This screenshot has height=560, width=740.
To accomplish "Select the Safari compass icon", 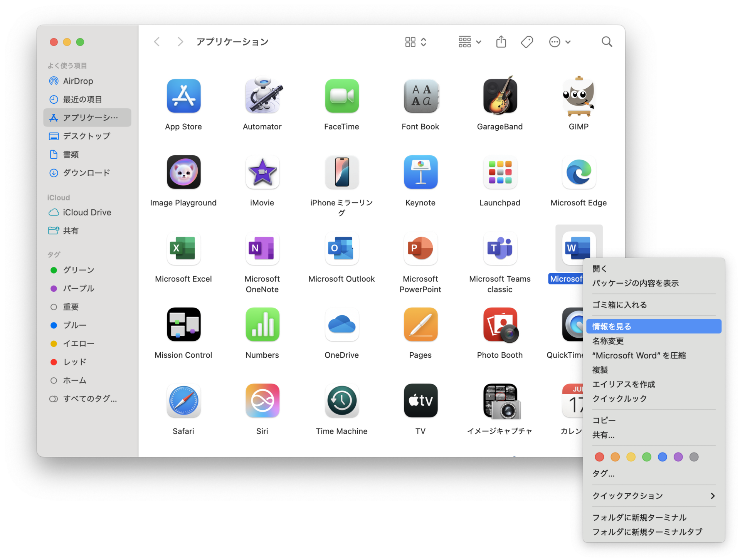I will pyautogui.click(x=183, y=401).
